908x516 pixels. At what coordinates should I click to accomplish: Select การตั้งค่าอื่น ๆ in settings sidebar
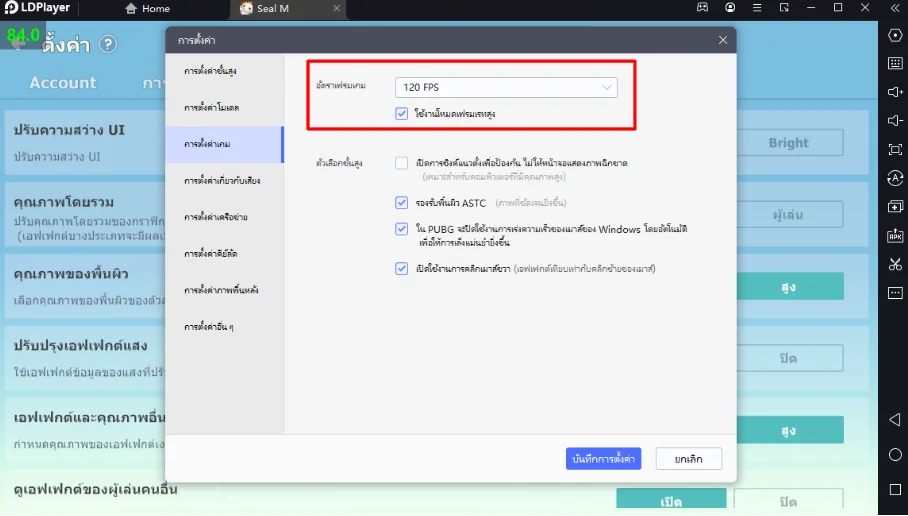[x=224, y=327]
